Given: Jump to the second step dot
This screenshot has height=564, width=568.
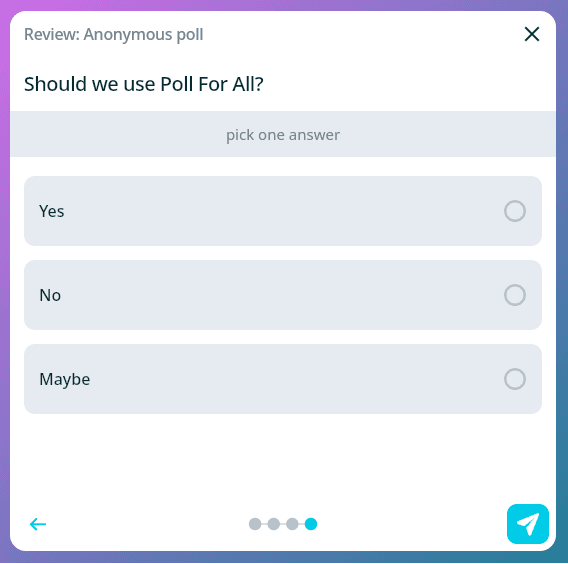Looking at the screenshot, I should 273,524.
